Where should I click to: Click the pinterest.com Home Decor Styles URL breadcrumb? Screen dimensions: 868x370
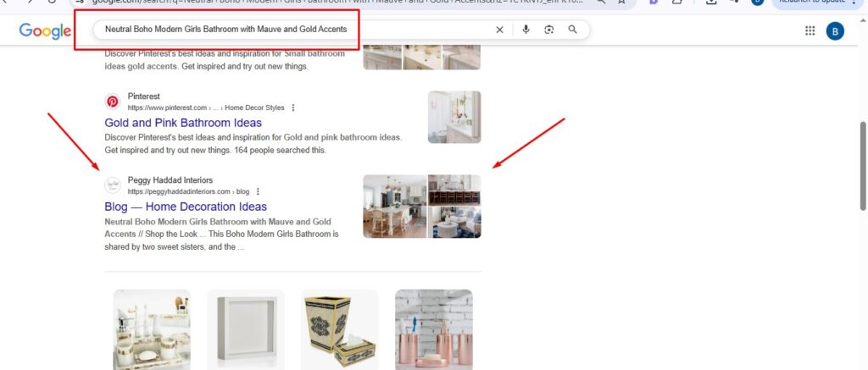point(206,108)
